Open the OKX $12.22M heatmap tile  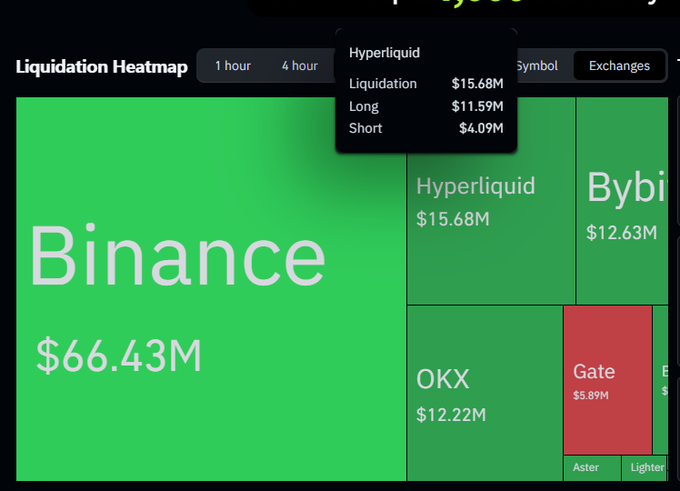coord(485,393)
